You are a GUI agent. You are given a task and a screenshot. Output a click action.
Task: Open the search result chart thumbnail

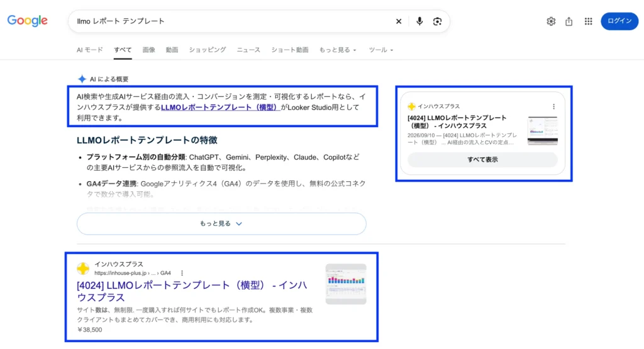tap(346, 284)
